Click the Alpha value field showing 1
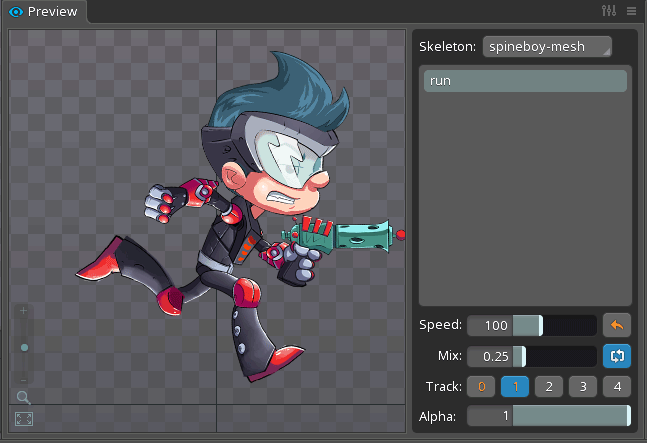 [490, 416]
